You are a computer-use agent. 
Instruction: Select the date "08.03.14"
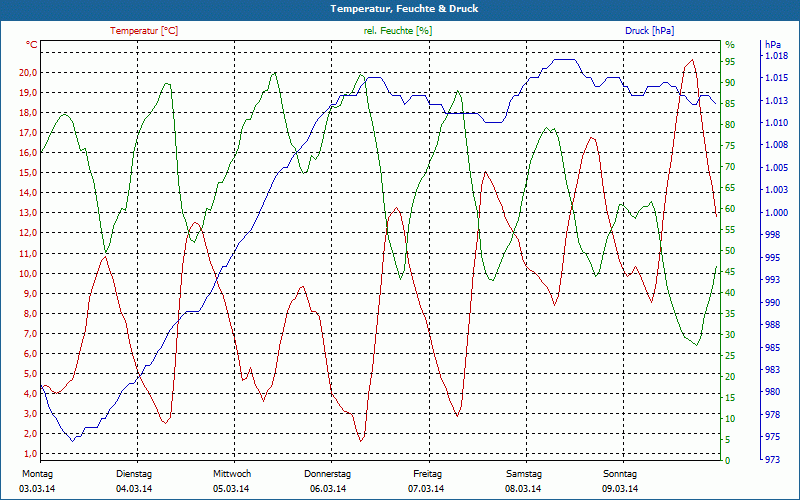523,489
